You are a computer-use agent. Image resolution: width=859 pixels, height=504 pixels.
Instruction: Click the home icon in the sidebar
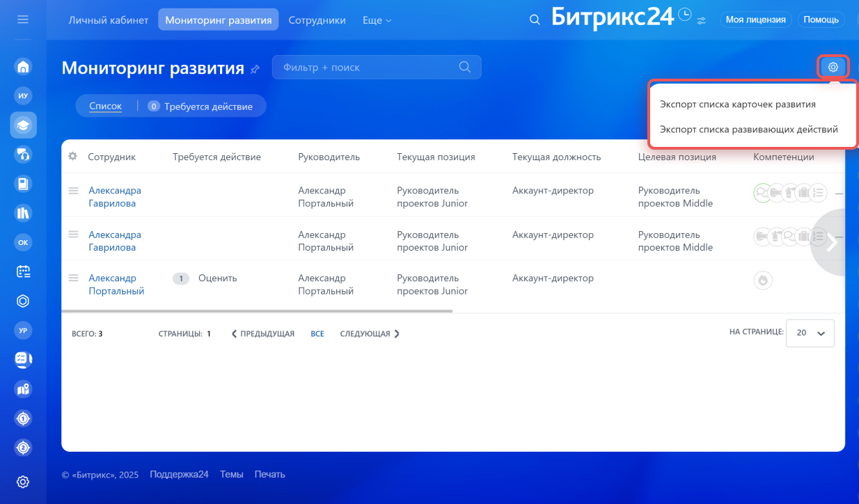[x=23, y=67]
